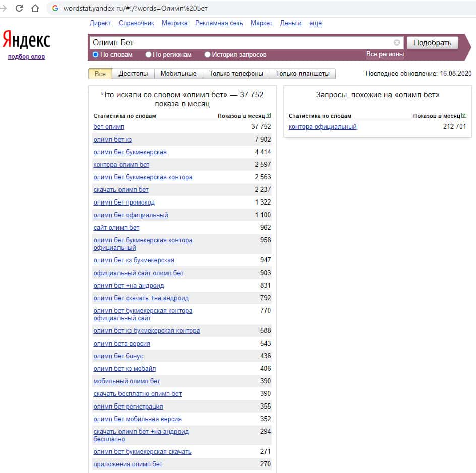476x473 pixels.
Task: Open the официальный сайт олимп бет query
Action: (139, 273)
